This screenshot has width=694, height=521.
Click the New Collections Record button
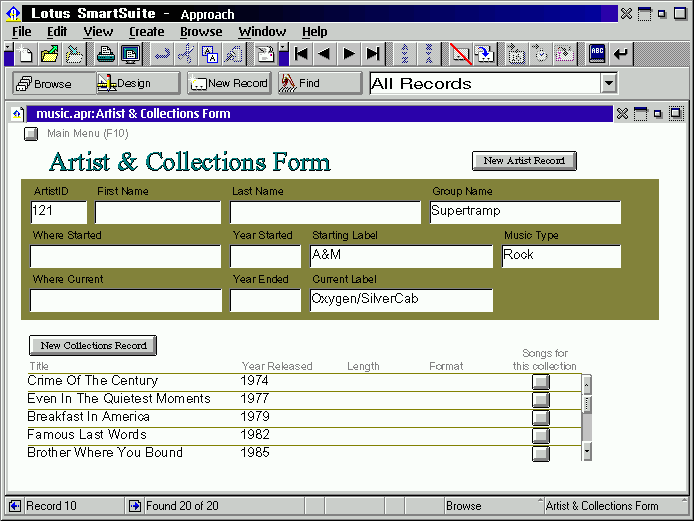93,345
